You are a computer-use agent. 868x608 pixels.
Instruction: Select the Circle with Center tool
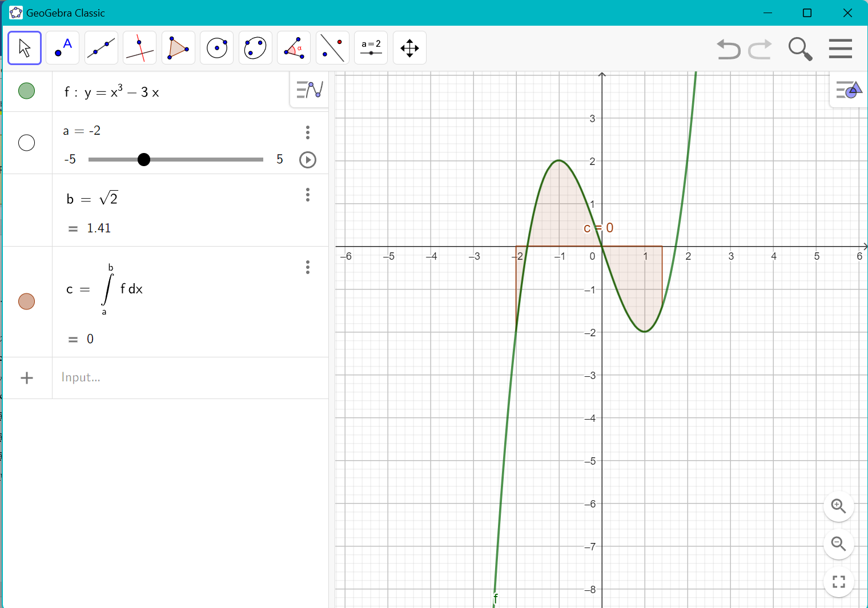pos(217,48)
